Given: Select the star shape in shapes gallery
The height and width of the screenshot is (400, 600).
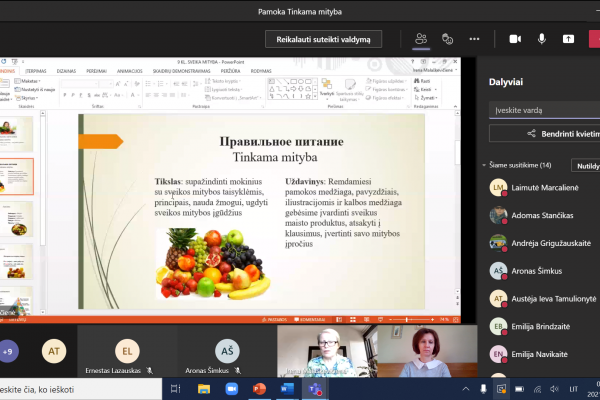Looking at the screenshot, I should click(308, 96).
